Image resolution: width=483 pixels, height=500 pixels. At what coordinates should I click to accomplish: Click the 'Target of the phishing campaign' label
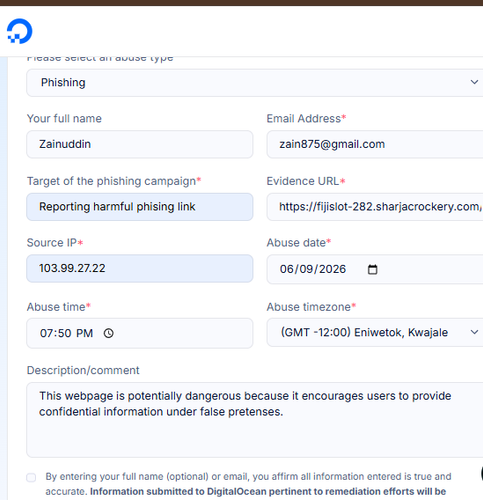114,181
